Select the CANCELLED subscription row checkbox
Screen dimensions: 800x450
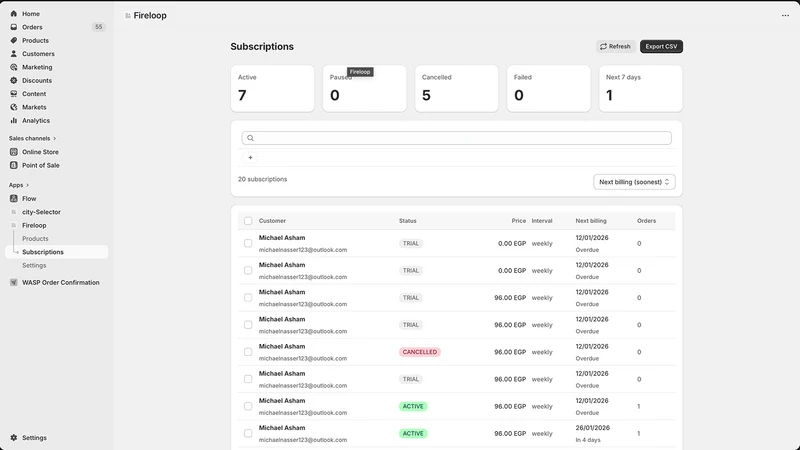tap(248, 352)
